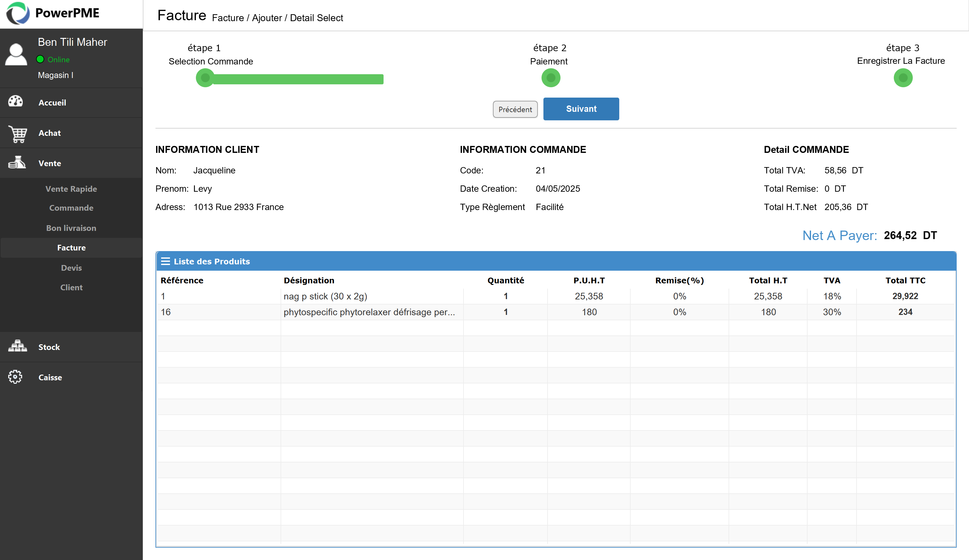Select the étape 1 step circle

coord(205,78)
